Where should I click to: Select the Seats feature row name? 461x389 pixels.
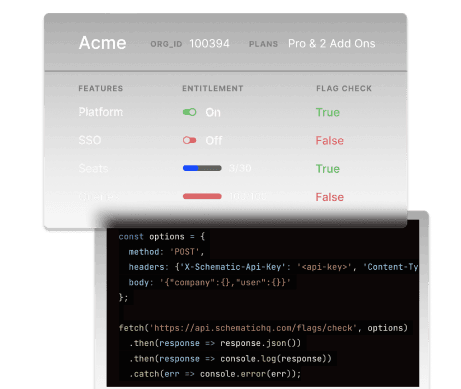[93, 168]
